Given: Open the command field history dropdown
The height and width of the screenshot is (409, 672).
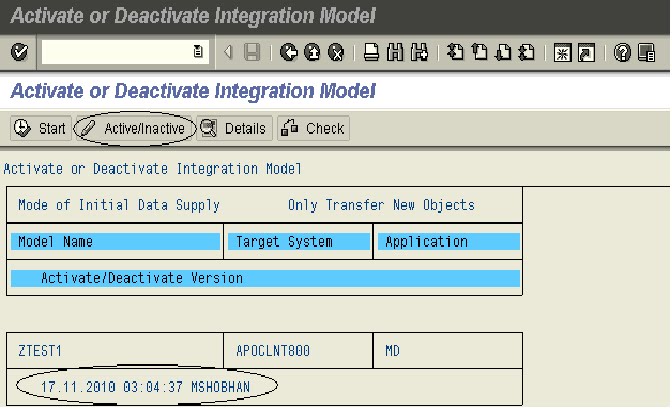Looking at the screenshot, I should point(198,51).
